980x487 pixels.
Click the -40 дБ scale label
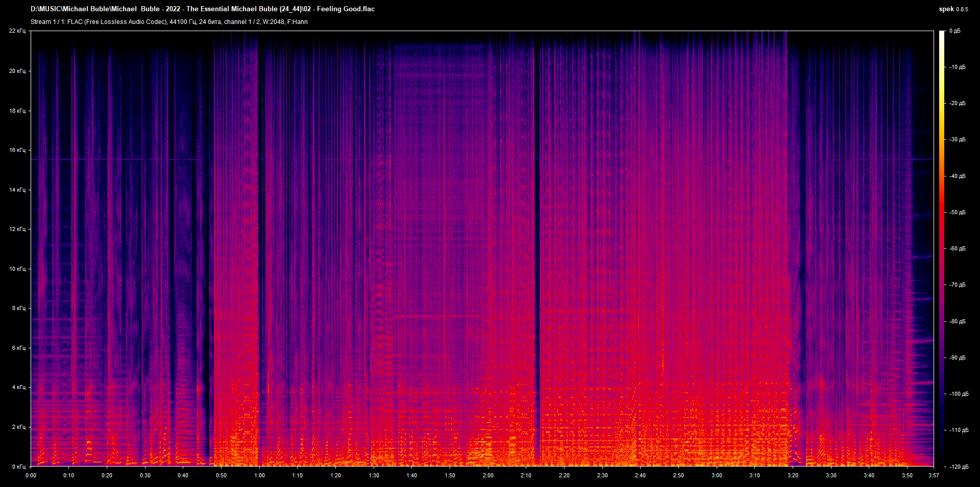coord(957,176)
